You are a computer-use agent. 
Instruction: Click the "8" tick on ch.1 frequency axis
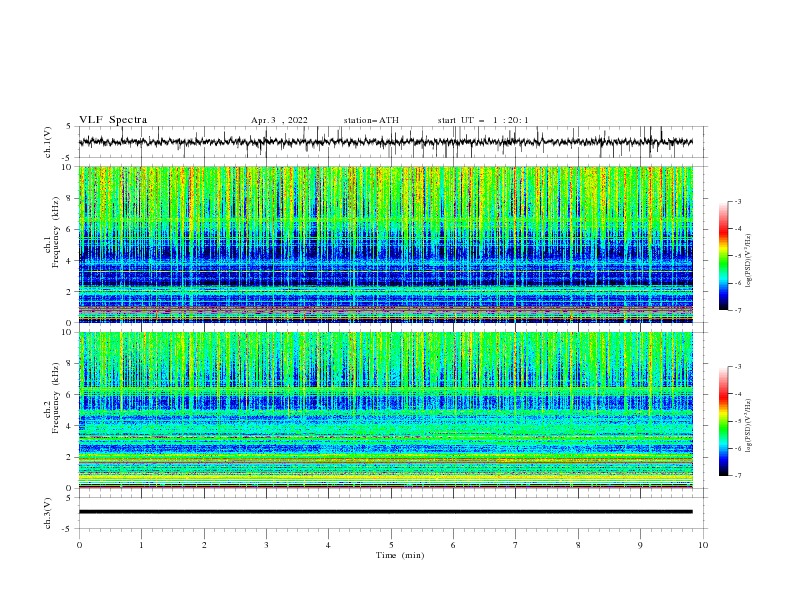[70, 198]
